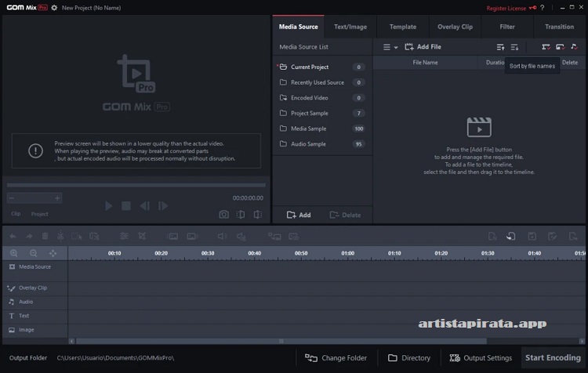Click Delete folder button under source list
Image resolution: width=588 pixels, height=373 pixels.
pos(345,215)
